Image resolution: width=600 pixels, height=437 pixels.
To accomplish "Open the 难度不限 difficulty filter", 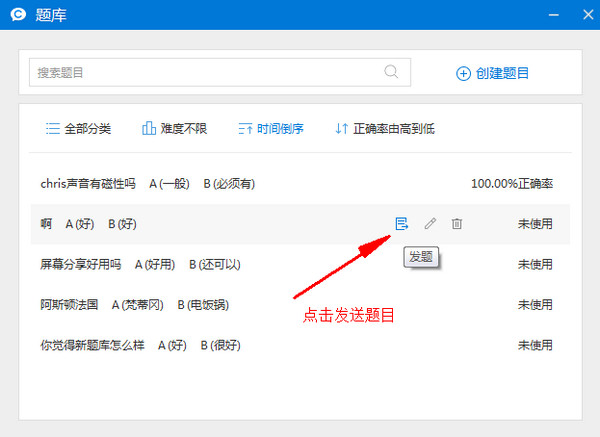I will (174, 129).
